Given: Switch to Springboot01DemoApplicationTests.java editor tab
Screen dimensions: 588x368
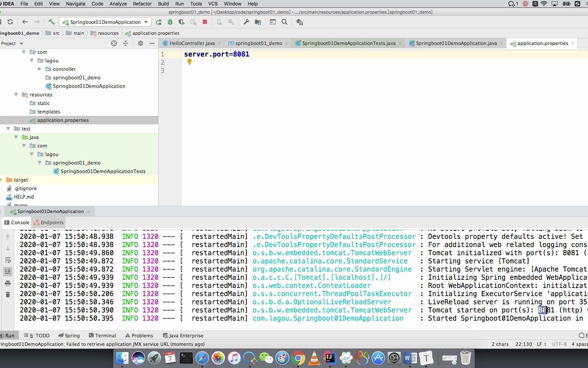Looking at the screenshot, I should pos(348,43).
